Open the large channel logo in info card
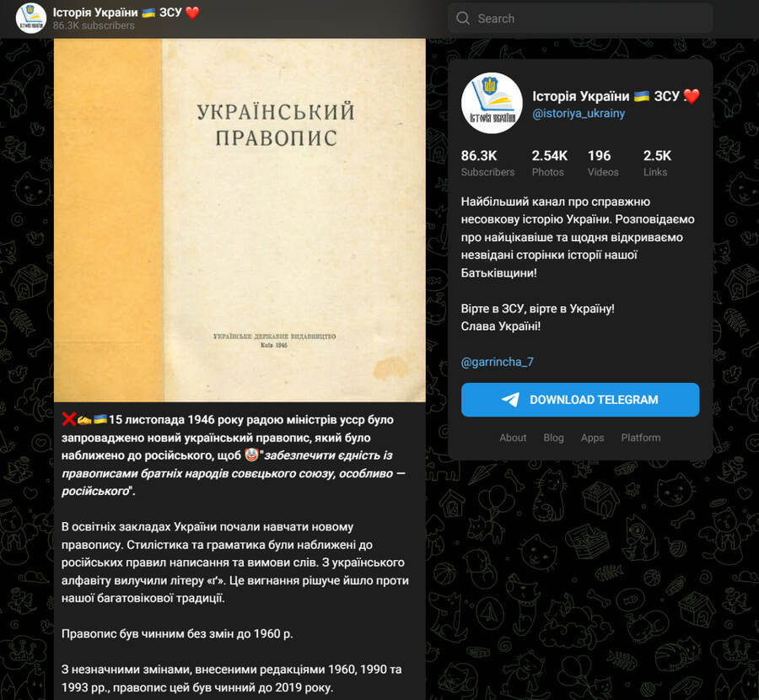Screen dimensions: 759x700 [x=492, y=103]
